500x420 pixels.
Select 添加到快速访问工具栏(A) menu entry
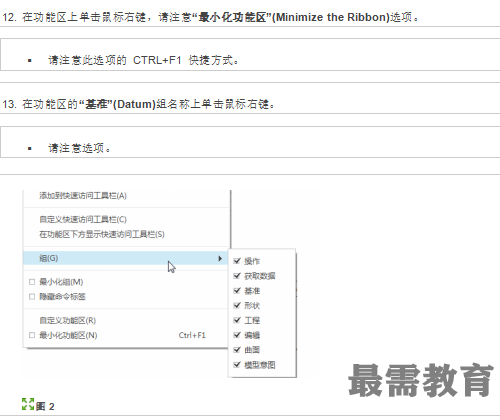tap(83, 196)
